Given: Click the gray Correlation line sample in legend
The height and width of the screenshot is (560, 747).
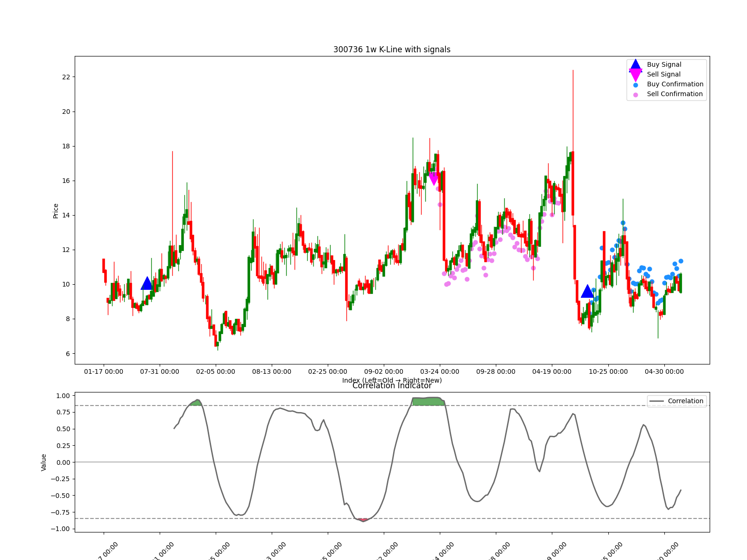Looking at the screenshot, I should (x=656, y=401).
